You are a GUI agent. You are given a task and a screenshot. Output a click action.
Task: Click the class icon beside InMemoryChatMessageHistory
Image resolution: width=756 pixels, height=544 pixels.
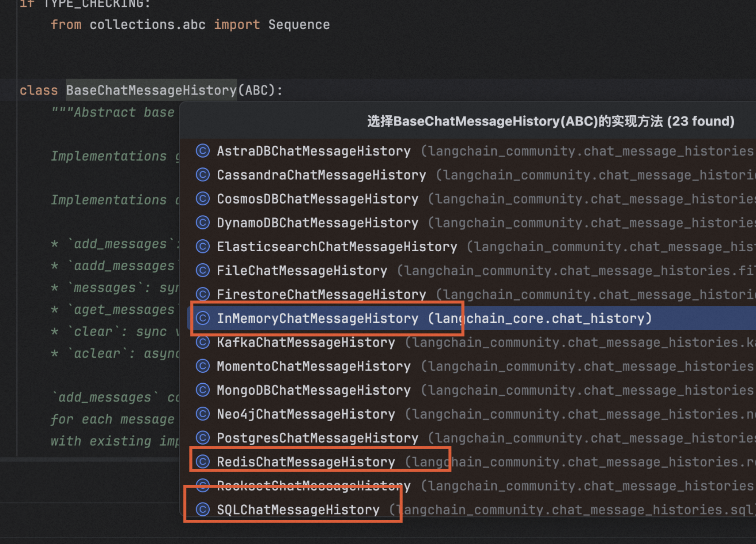click(x=203, y=318)
